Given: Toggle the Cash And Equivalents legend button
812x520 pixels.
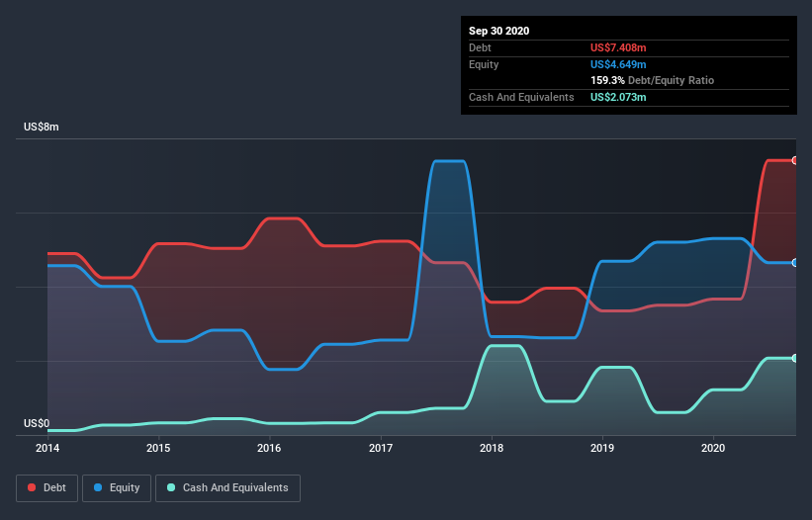Looking at the screenshot, I should [x=227, y=488].
